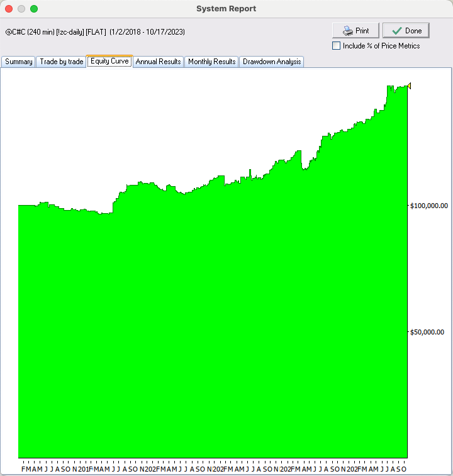Click the green zoom window button

pos(34,9)
